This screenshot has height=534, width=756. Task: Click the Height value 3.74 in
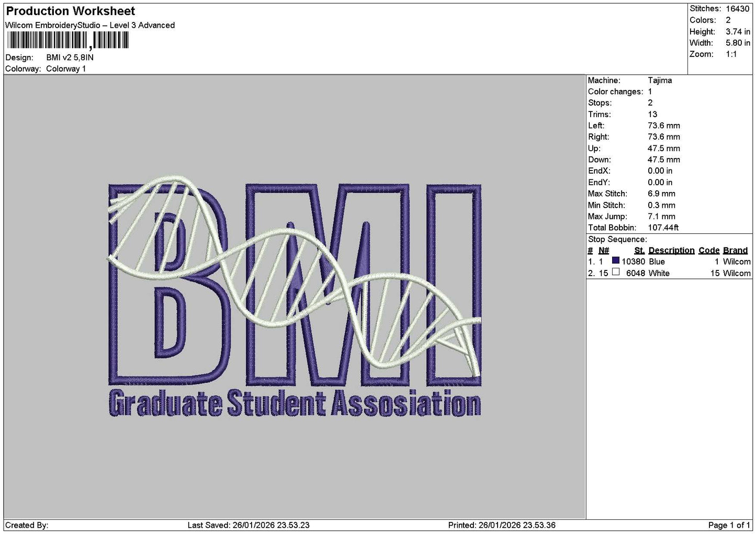(738, 32)
